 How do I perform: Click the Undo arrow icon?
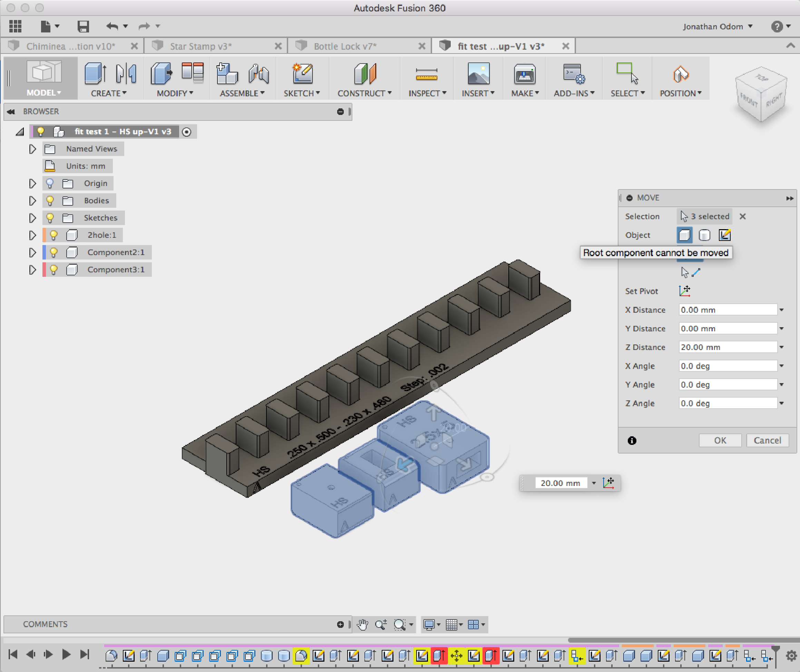pos(112,26)
